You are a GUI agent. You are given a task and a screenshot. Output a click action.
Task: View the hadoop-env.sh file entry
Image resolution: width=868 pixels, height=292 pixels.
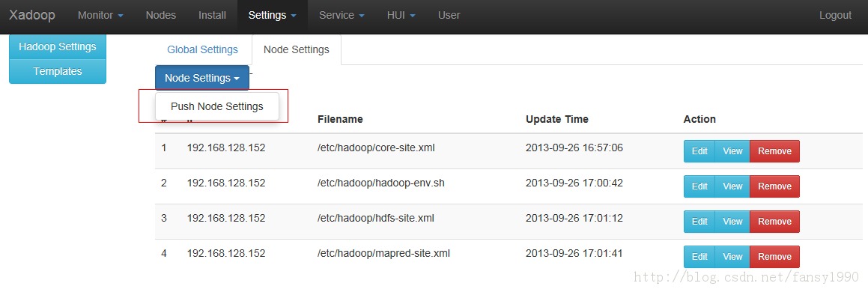click(732, 186)
